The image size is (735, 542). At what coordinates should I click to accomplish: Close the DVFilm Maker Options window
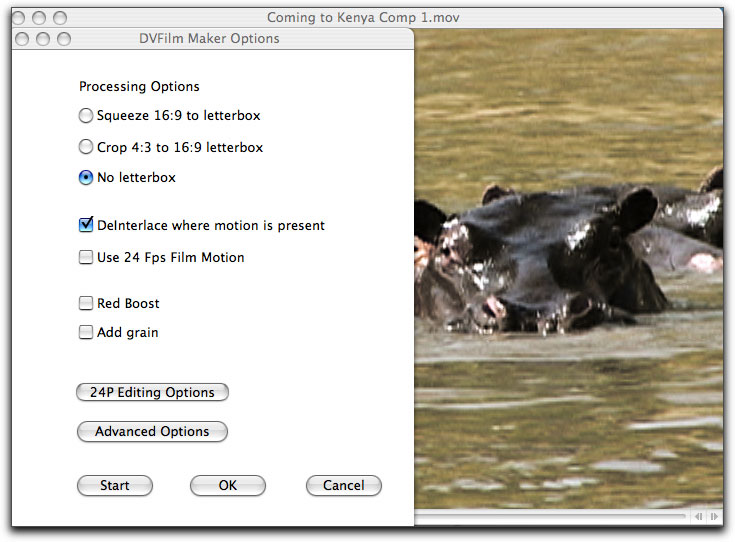coord(22,38)
